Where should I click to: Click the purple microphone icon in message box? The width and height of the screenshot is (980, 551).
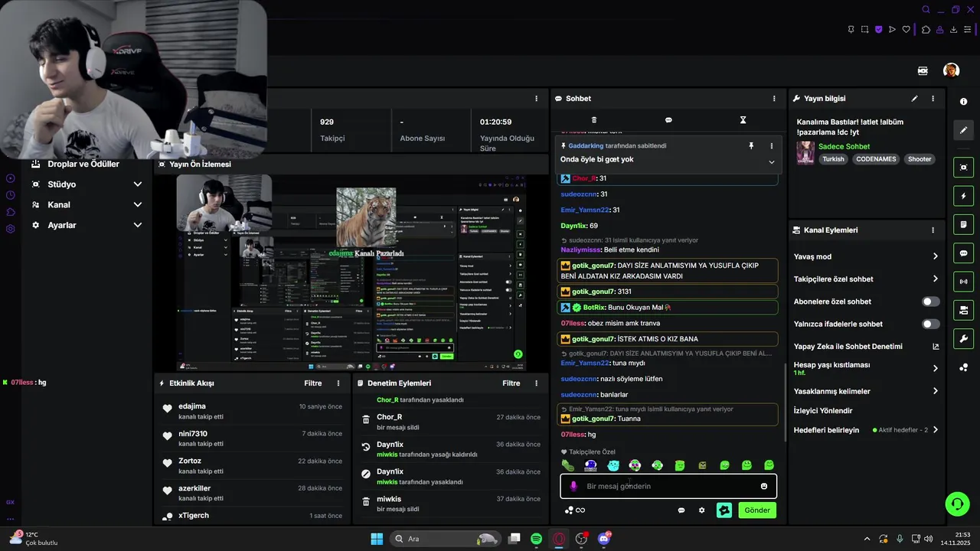click(x=573, y=486)
